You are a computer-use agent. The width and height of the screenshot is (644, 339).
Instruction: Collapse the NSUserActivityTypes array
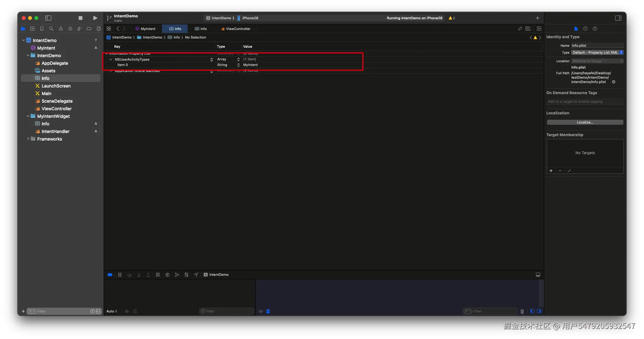point(111,59)
